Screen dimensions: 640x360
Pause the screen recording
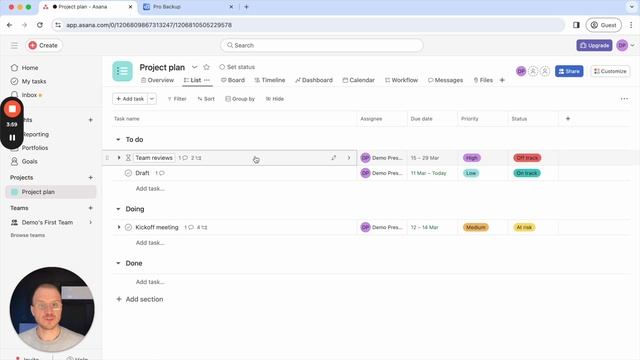[x=12, y=138]
